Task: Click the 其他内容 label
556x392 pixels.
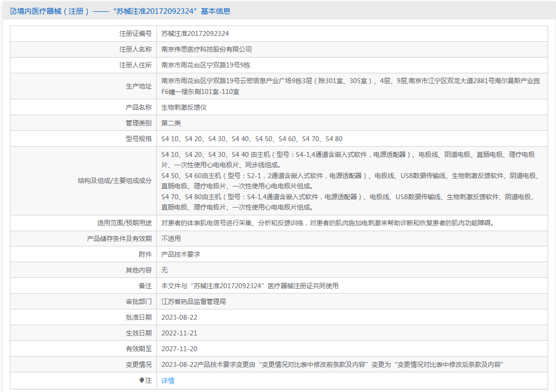Action: tap(139, 271)
